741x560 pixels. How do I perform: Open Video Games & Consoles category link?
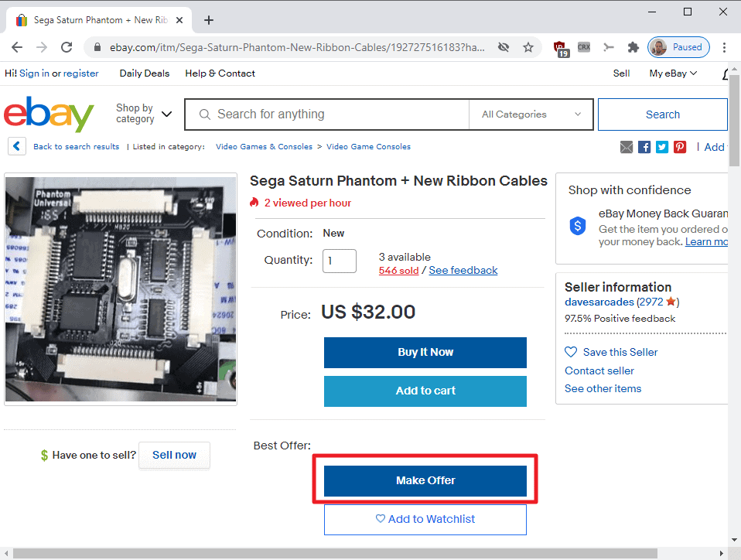pyautogui.click(x=265, y=146)
